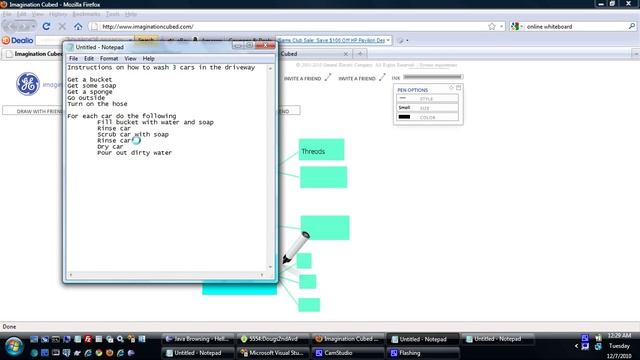Open the Format menu in Notepad
This screenshot has height=360, width=640.
tap(109, 58)
